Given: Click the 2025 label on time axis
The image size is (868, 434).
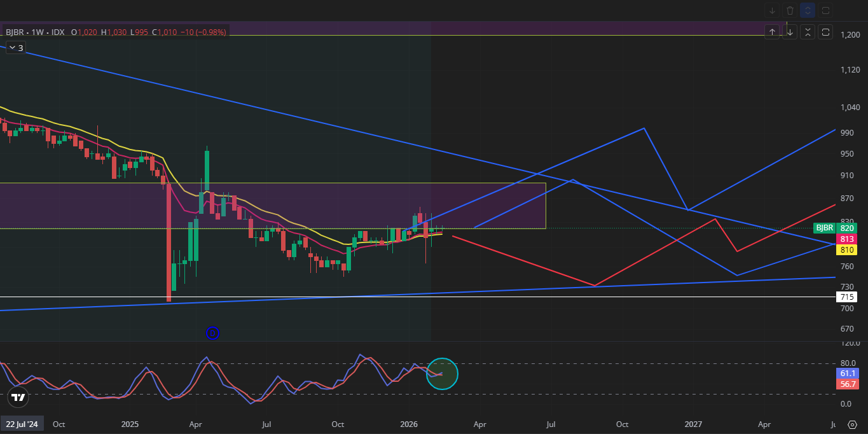Looking at the screenshot, I should pyautogui.click(x=130, y=424).
